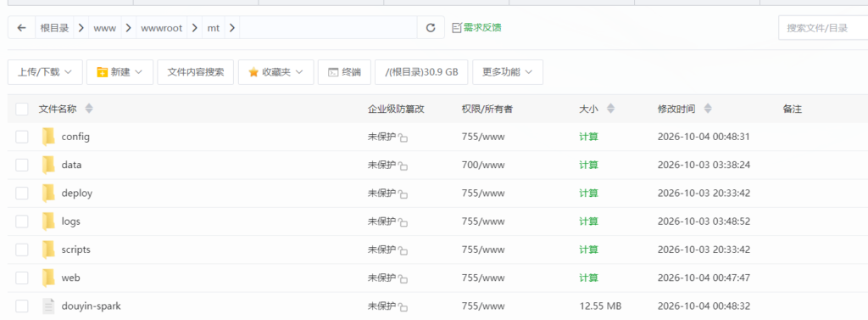Tick the select-all checkbox in header
The width and height of the screenshot is (868, 320).
[x=21, y=109]
